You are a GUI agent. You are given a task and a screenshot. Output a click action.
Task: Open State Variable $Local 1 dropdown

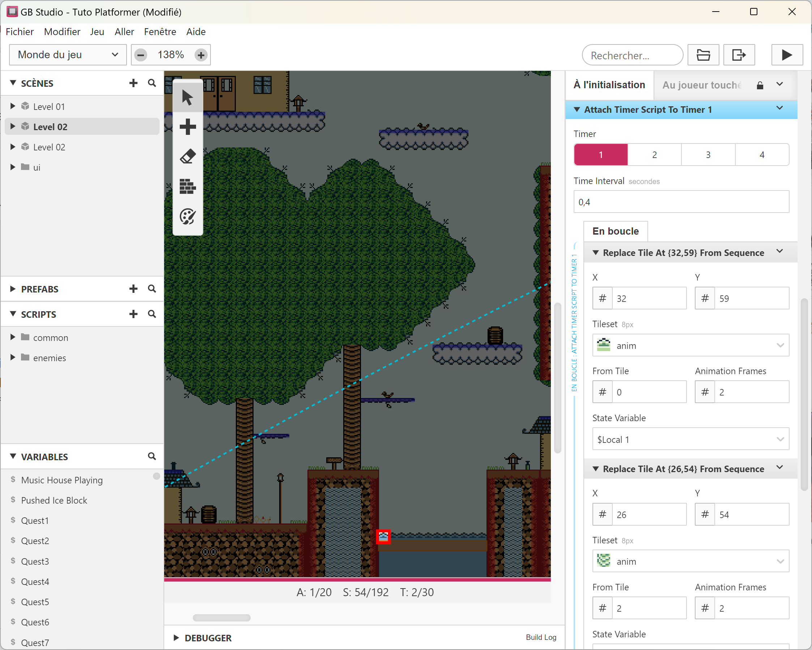(x=690, y=439)
